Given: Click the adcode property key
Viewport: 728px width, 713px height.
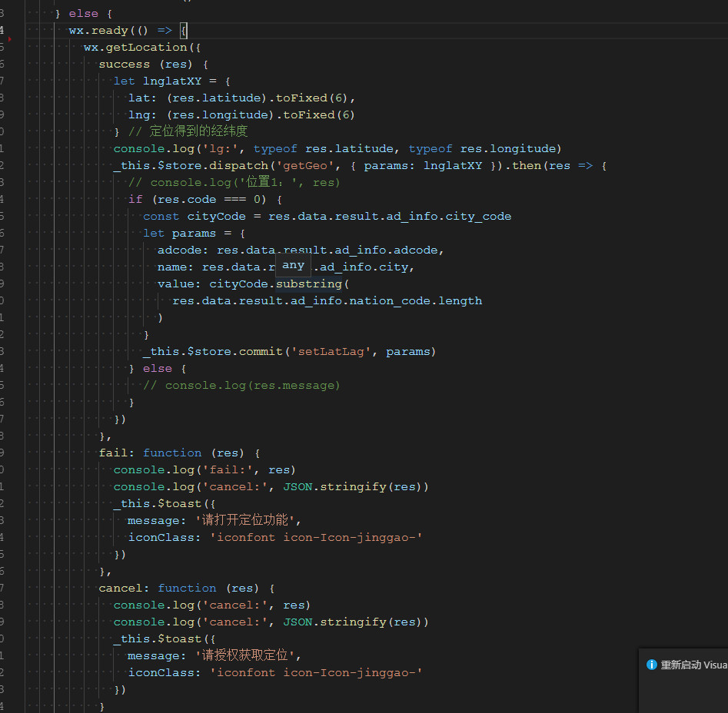Looking at the screenshot, I should [x=183, y=250].
